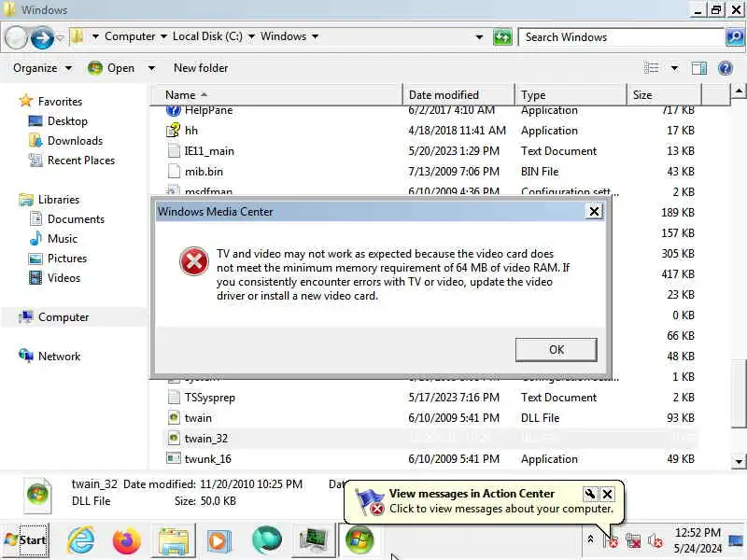
Task: Launch Firefox from the taskbar
Action: click(127, 540)
